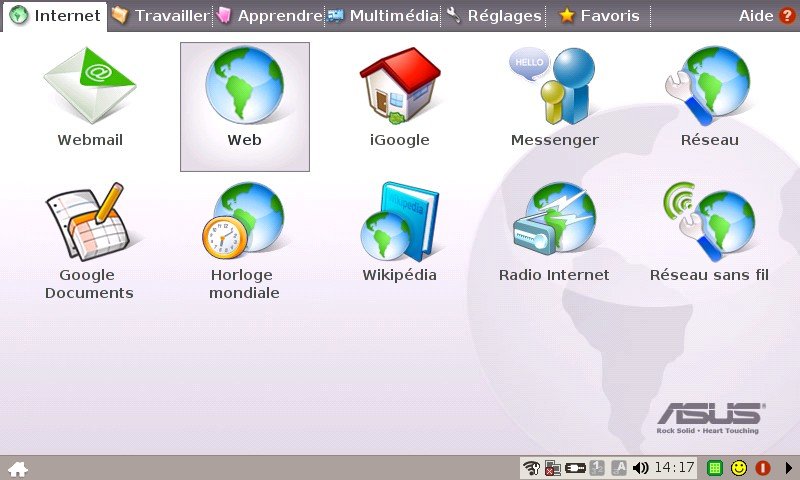Click the disconnected network tray icon
The height and width of the screenshot is (480, 800).
553,467
